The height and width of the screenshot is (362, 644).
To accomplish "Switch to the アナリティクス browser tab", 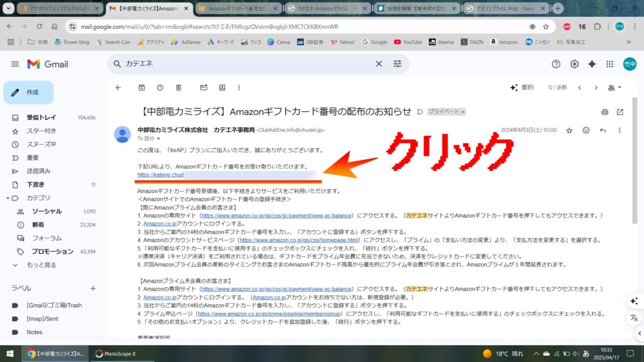I will 60,8.
